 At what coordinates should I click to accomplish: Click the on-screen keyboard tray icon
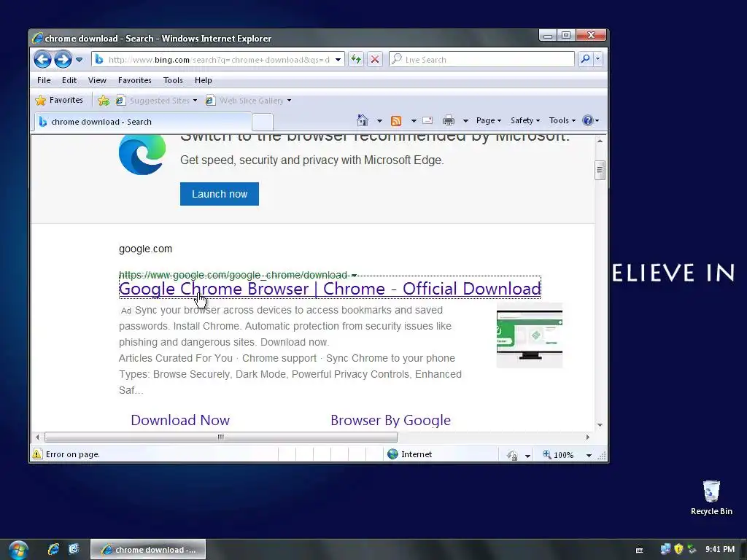pyautogui.click(x=639, y=550)
